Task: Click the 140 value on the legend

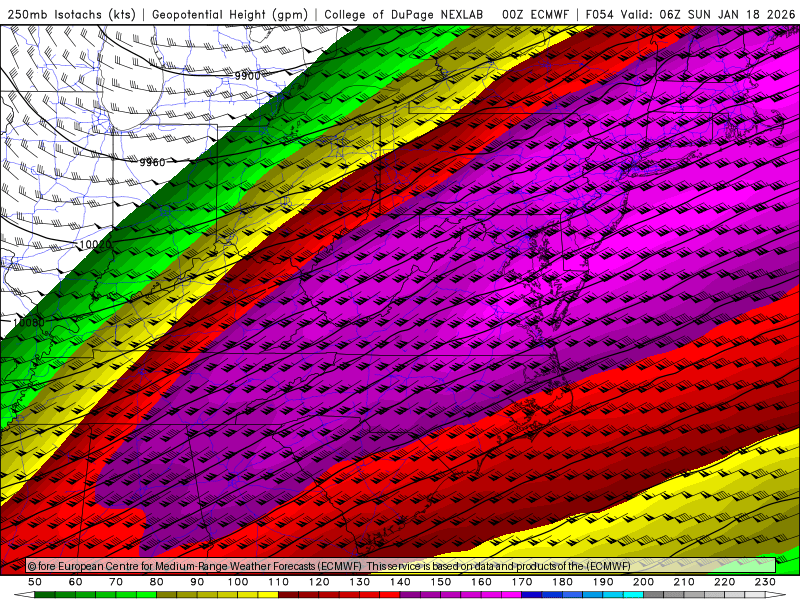Action: [x=400, y=582]
